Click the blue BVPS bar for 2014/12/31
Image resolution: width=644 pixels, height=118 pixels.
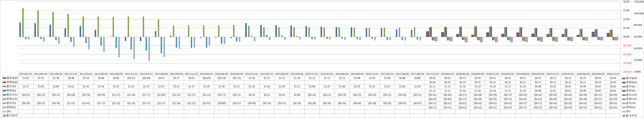tap(246, 30)
